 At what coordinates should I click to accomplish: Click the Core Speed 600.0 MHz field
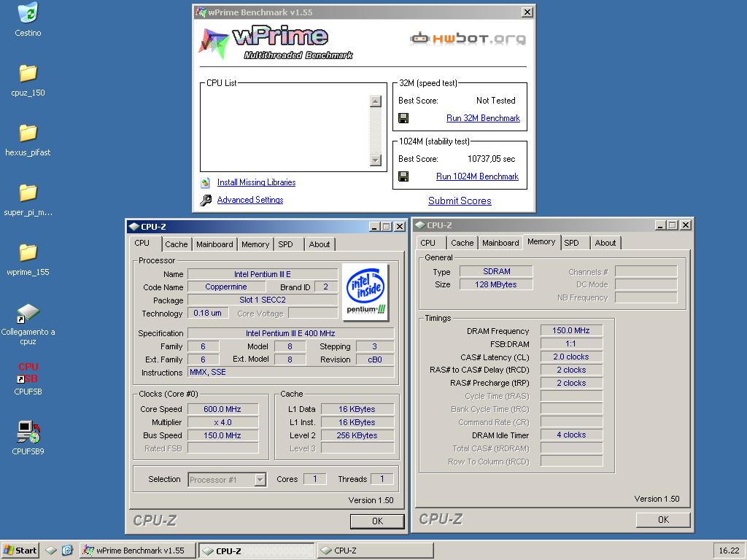tap(223, 409)
